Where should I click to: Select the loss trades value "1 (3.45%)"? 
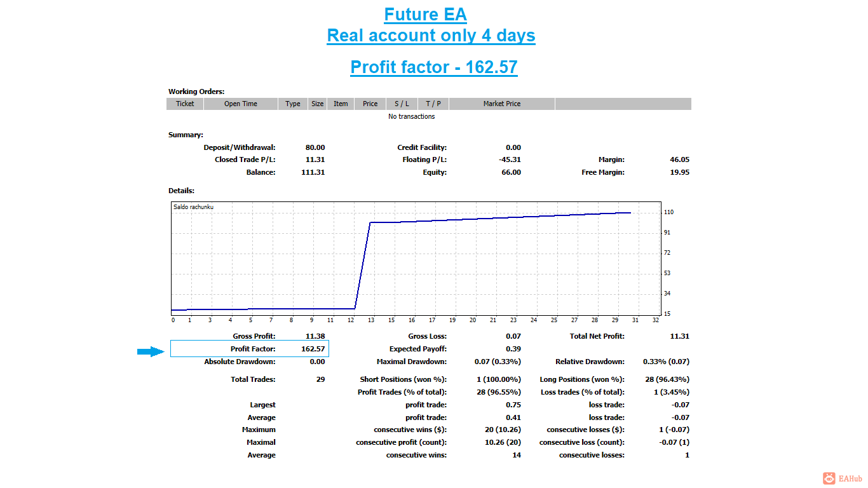tap(671, 392)
